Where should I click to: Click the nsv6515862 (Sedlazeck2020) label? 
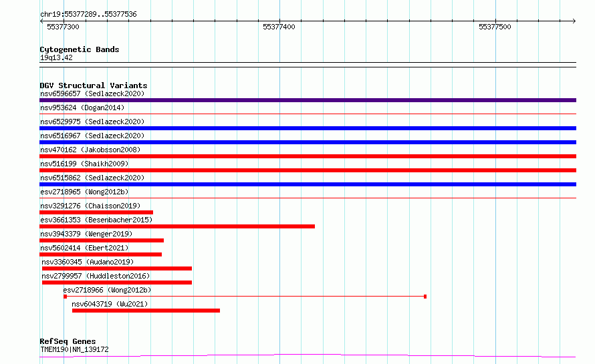pyautogui.click(x=92, y=178)
